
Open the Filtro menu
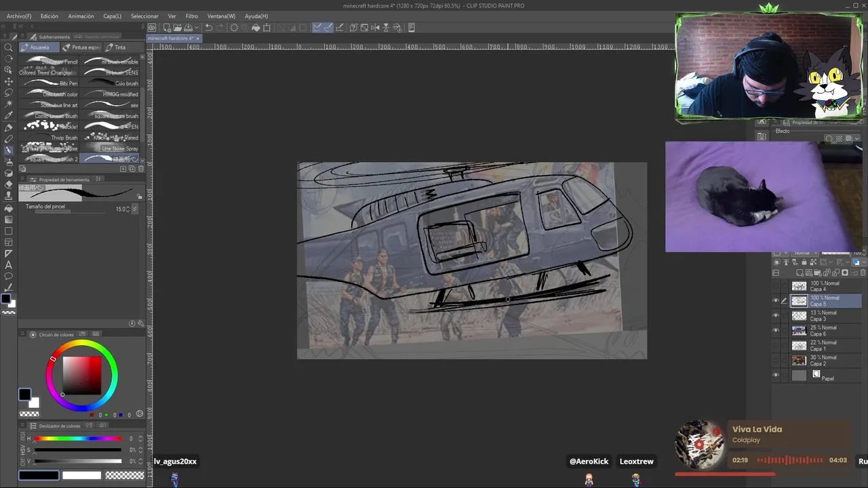tap(192, 16)
